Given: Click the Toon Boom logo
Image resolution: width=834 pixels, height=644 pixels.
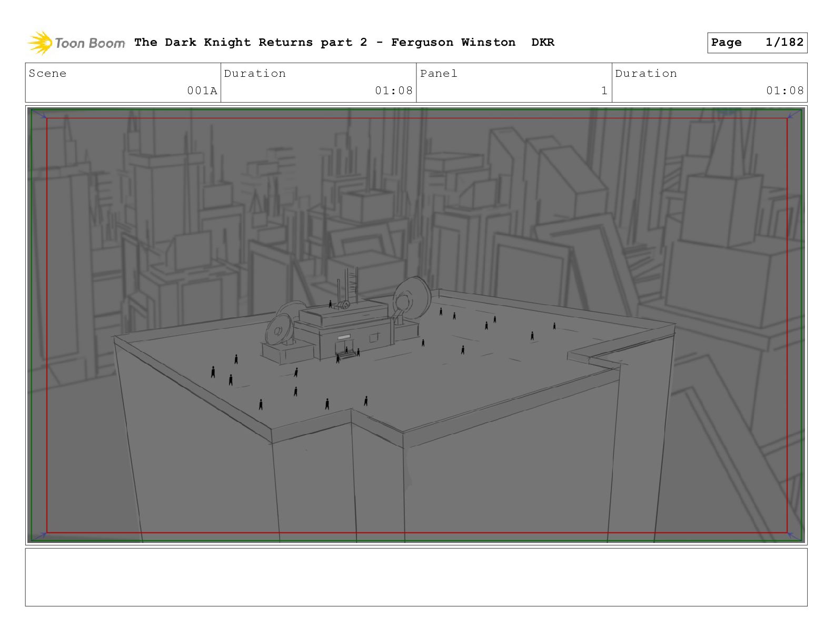Looking at the screenshot, I should 76,43.
